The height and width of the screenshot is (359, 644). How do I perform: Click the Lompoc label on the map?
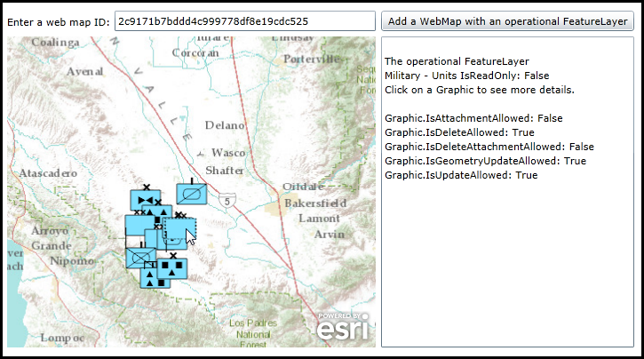click(62, 338)
